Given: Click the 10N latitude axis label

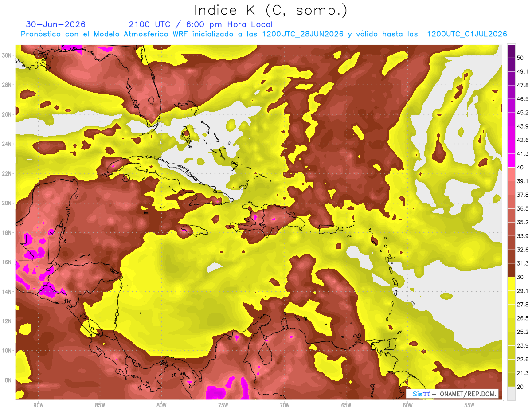Looking at the screenshot, I should pyautogui.click(x=7, y=351).
